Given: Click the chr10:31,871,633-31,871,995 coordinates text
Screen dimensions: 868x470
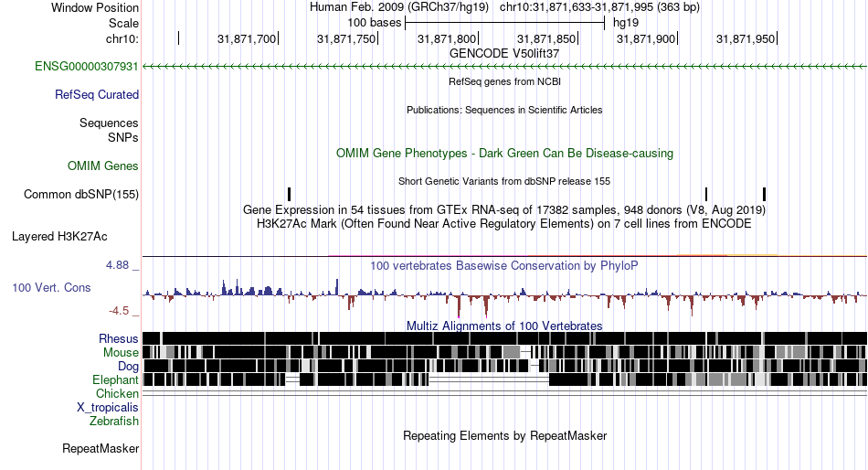Looking at the screenshot, I should [599, 7].
